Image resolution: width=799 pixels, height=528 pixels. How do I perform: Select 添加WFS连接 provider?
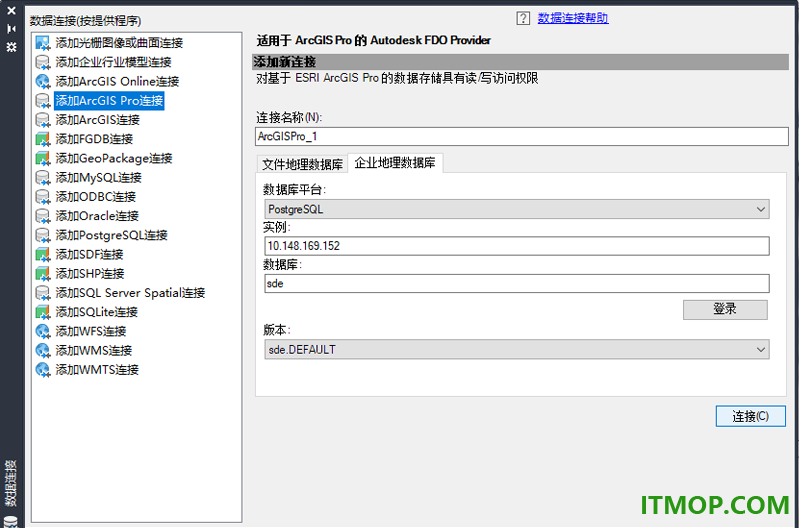[x=91, y=331]
